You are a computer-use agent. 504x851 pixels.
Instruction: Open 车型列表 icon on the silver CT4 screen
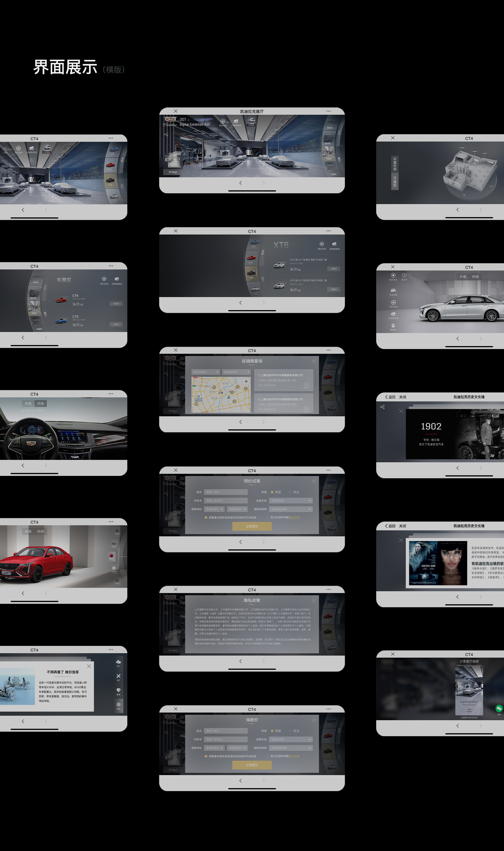pyautogui.click(x=393, y=290)
